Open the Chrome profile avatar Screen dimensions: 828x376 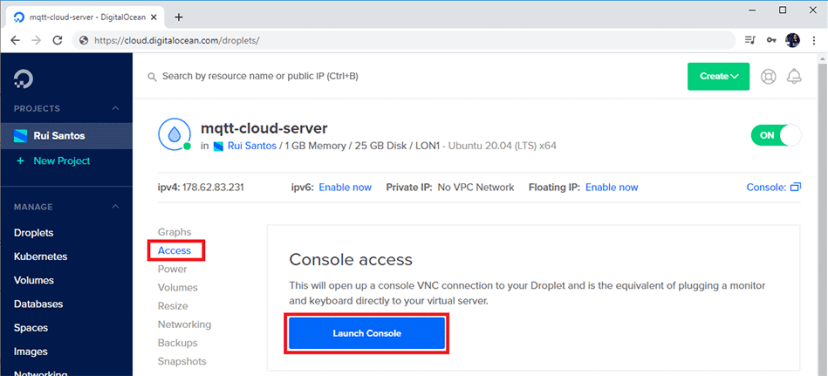[792, 40]
